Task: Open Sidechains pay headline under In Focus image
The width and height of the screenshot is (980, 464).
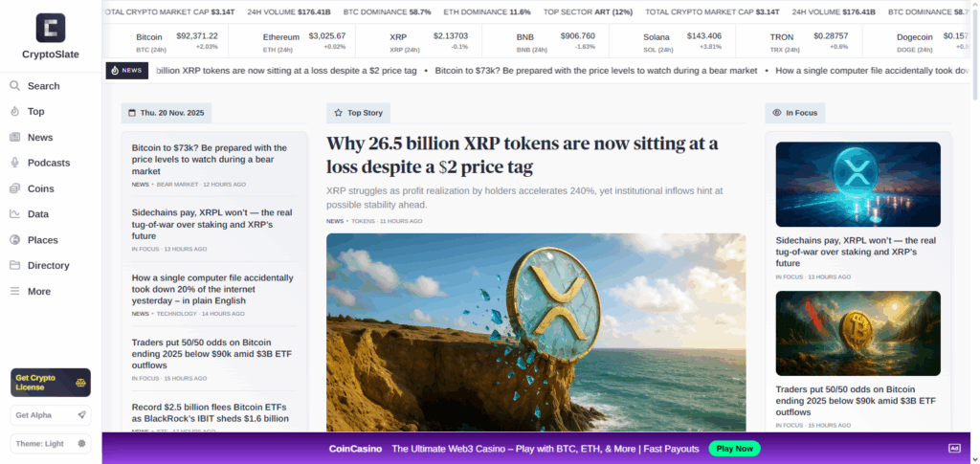Action: pyautogui.click(x=856, y=252)
